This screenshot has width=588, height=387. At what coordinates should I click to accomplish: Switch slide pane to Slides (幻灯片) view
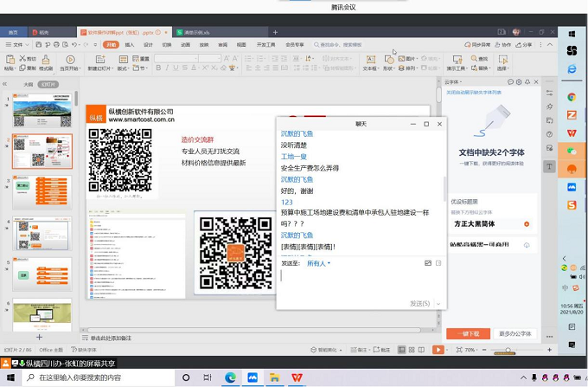tap(48, 85)
